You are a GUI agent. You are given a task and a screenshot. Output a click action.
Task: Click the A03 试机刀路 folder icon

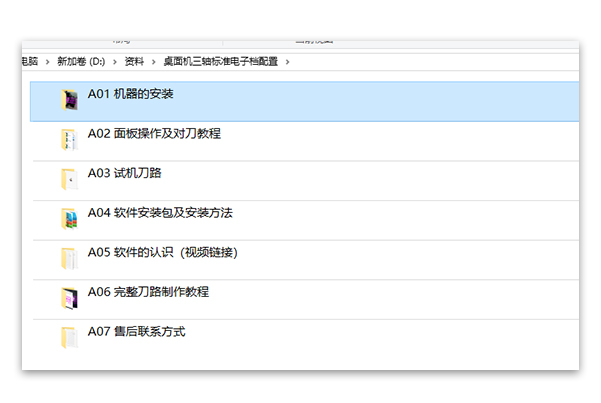[x=70, y=179]
